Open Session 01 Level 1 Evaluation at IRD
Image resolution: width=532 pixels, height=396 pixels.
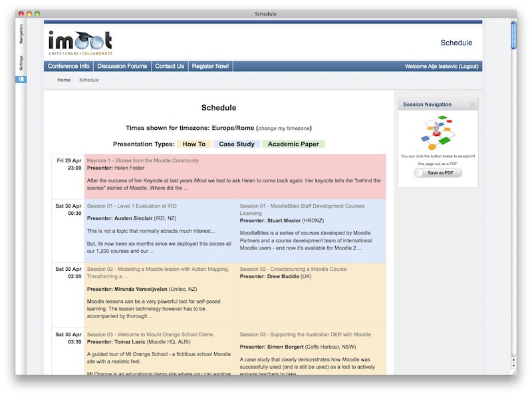[132, 206]
